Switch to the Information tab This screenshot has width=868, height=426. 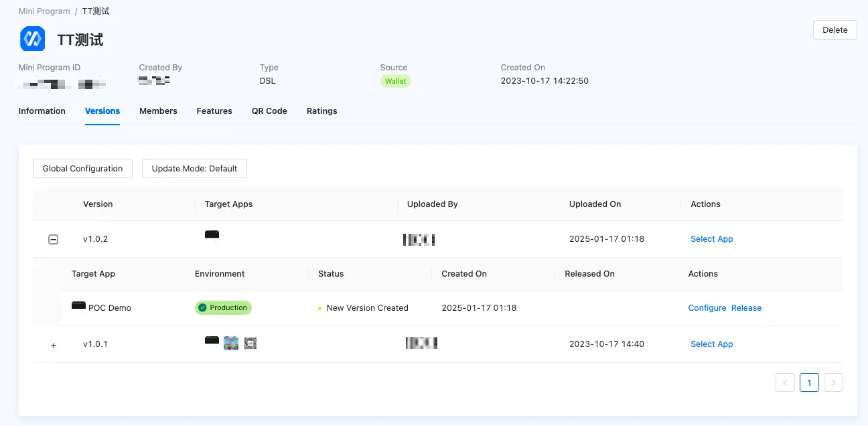(x=42, y=111)
